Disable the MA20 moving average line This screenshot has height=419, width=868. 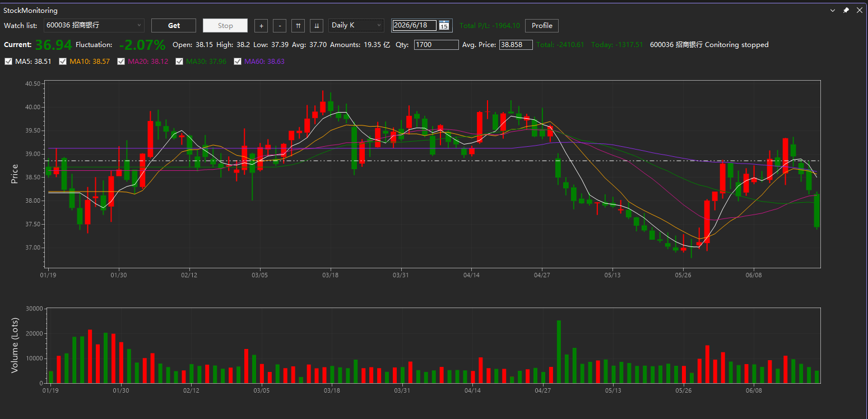(x=121, y=62)
